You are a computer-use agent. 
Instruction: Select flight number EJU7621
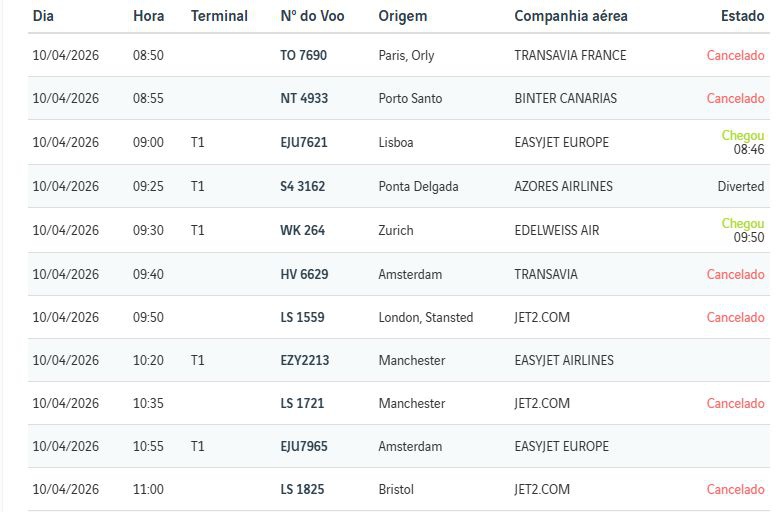point(304,143)
